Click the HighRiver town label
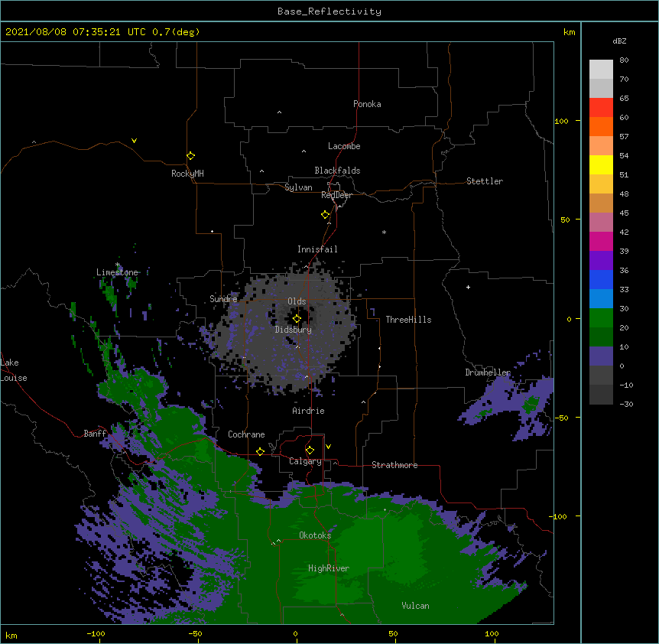The image size is (659, 644). (329, 568)
